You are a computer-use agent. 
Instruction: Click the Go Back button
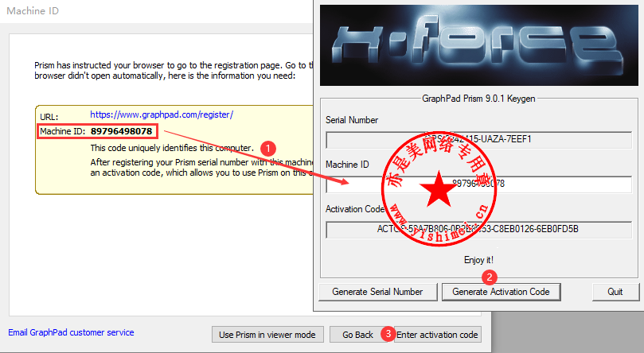[357, 335]
